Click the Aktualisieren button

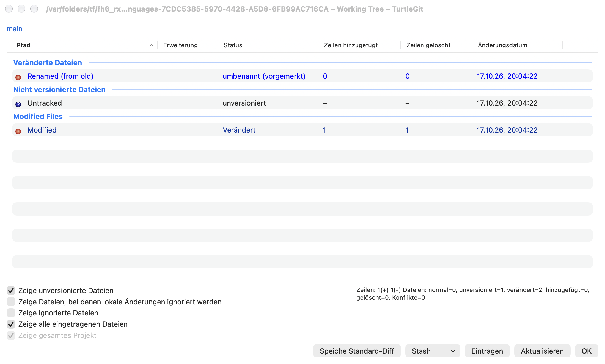[x=542, y=351]
